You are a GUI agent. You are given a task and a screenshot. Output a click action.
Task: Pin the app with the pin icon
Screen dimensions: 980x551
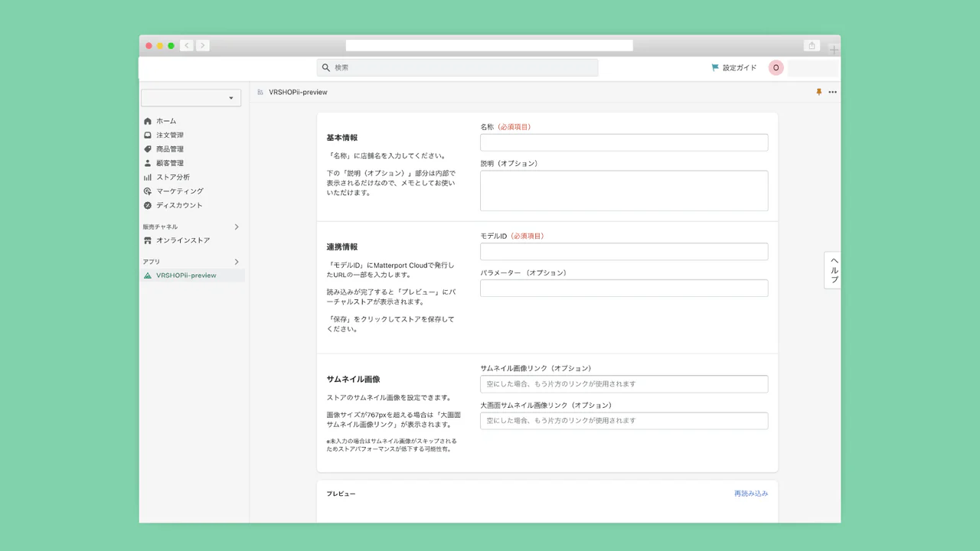(818, 92)
